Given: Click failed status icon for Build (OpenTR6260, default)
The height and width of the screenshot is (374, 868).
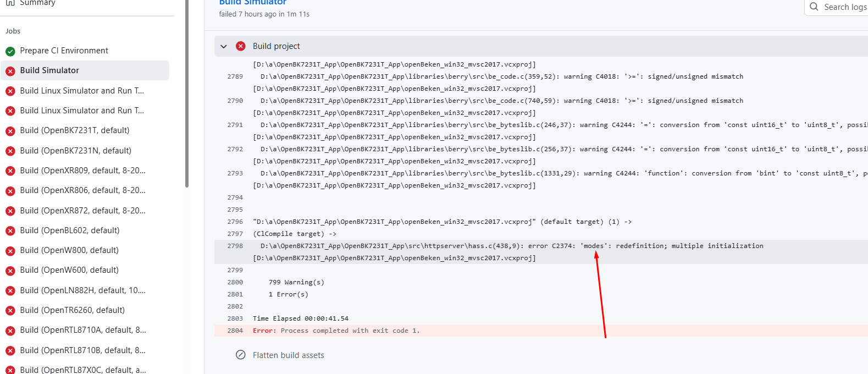Looking at the screenshot, I should [10, 311].
